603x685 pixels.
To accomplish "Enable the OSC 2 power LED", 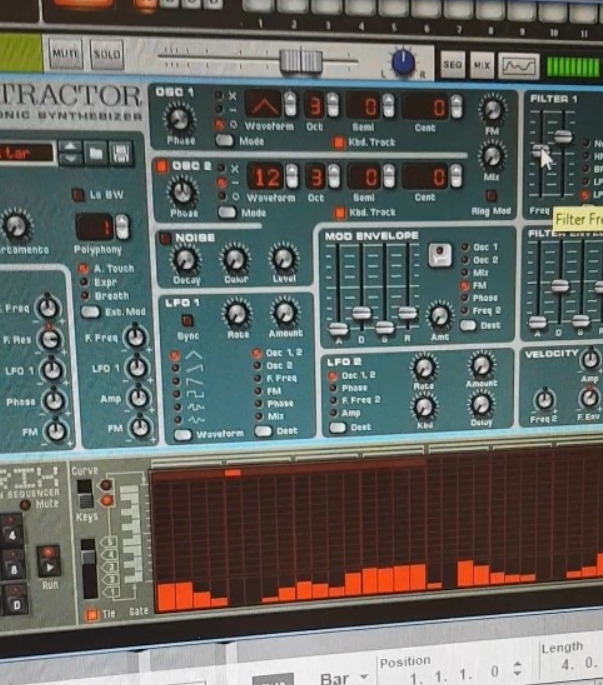I will [x=162, y=166].
